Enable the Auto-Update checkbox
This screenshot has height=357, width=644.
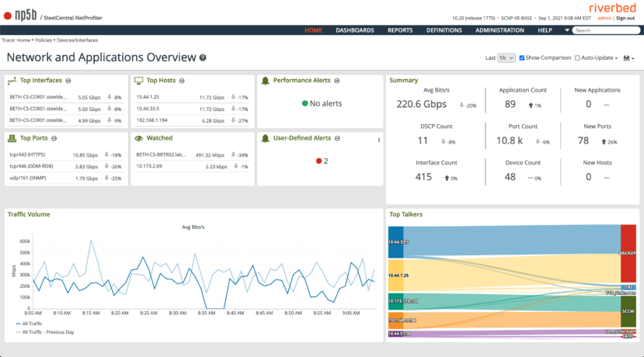(577, 58)
